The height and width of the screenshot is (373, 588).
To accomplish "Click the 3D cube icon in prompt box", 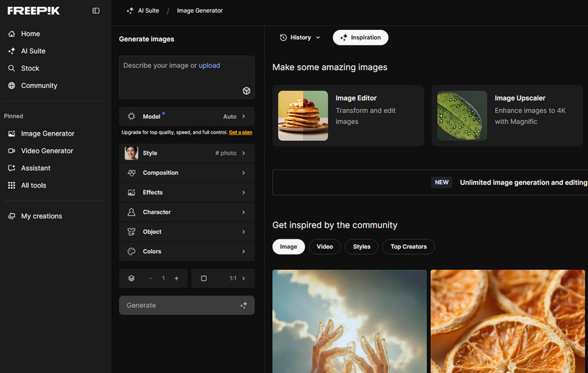I will pyautogui.click(x=246, y=91).
